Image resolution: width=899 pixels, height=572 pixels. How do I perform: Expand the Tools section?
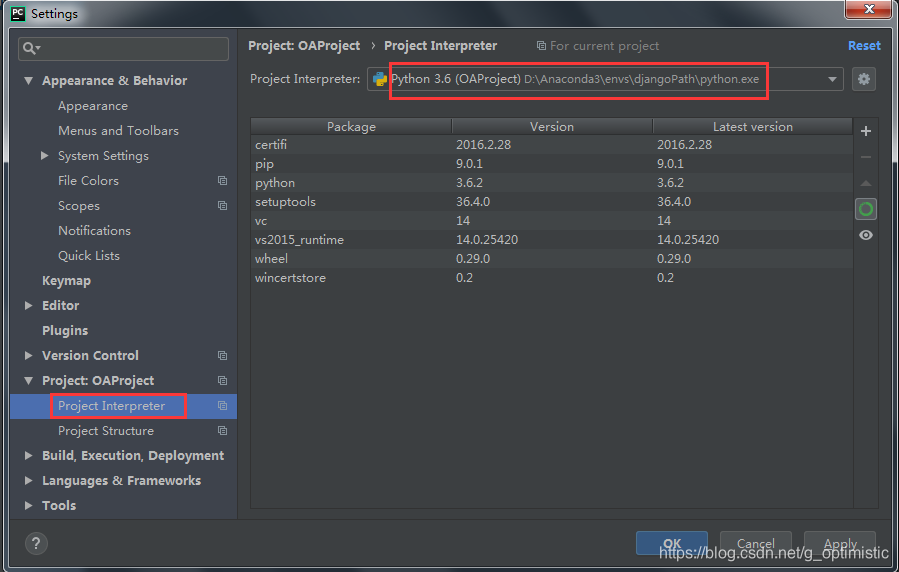[x=28, y=506]
